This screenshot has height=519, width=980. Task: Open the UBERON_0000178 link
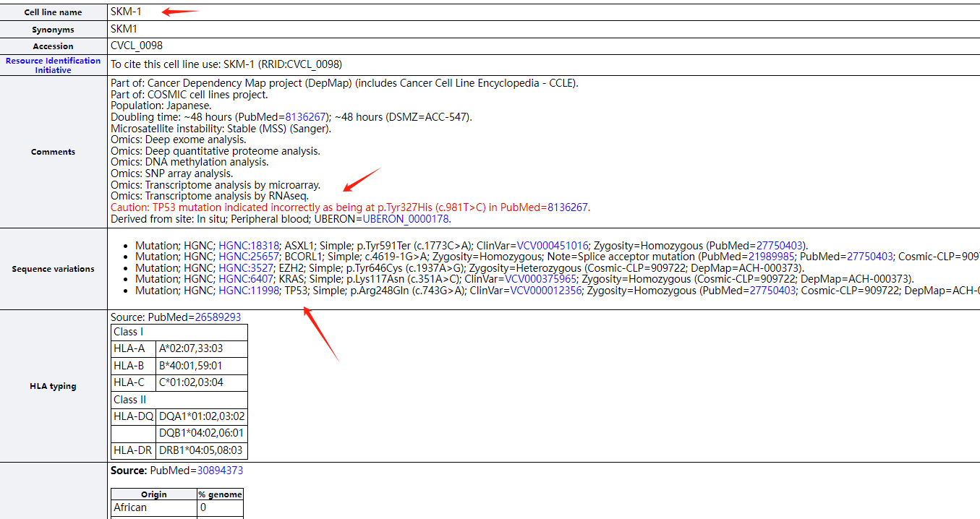coord(406,219)
